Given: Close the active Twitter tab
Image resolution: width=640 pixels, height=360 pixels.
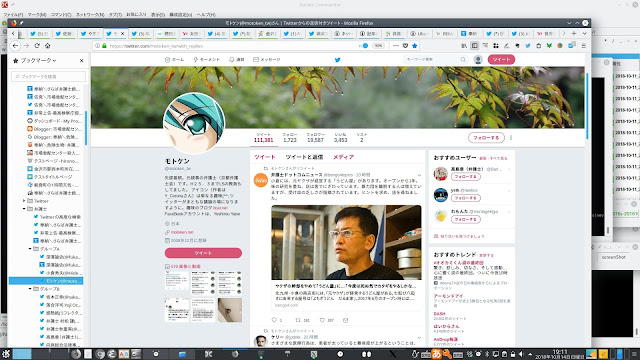Looking at the screenshot, I should point(122,33).
